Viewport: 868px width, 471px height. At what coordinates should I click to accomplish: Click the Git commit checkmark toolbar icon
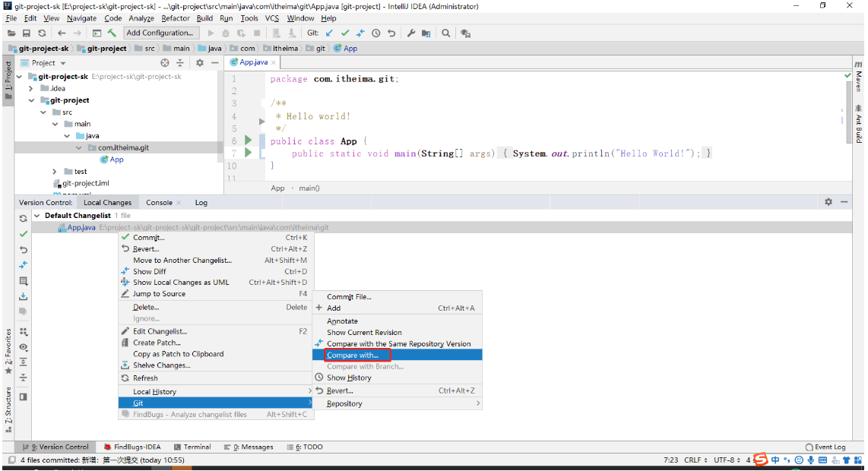pos(345,33)
